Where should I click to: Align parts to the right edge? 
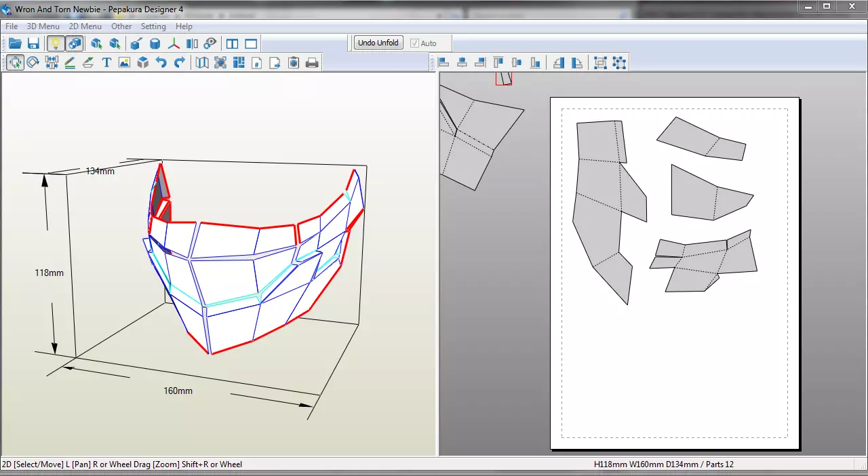coord(481,63)
